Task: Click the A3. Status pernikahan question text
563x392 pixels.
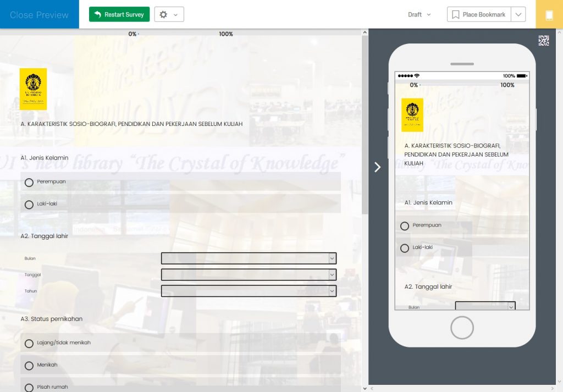Action: (x=52, y=319)
